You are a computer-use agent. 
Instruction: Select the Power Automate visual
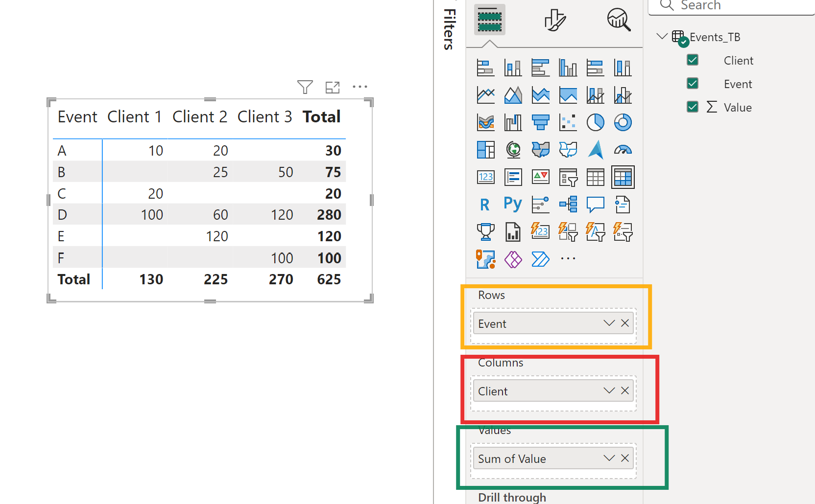click(x=540, y=259)
